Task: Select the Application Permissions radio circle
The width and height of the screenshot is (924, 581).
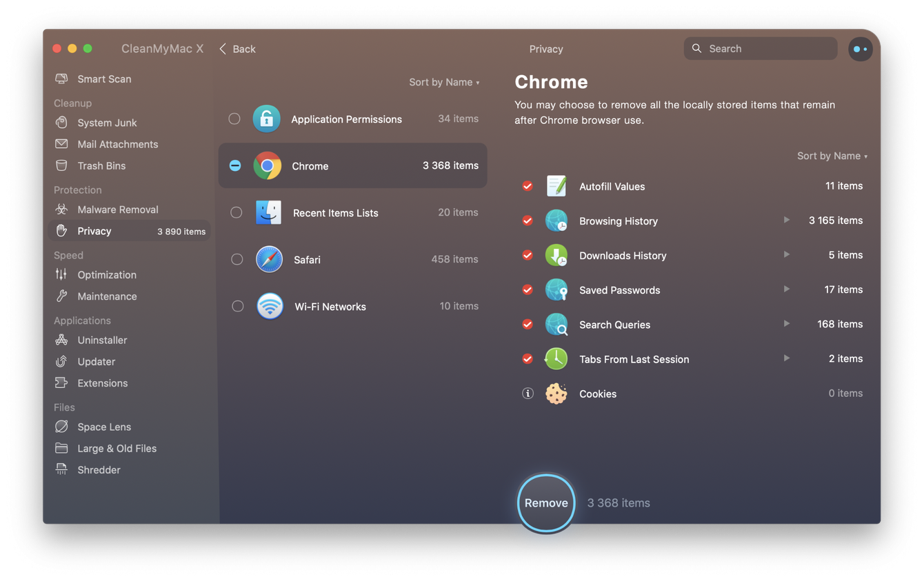Action: tap(234, 119)
